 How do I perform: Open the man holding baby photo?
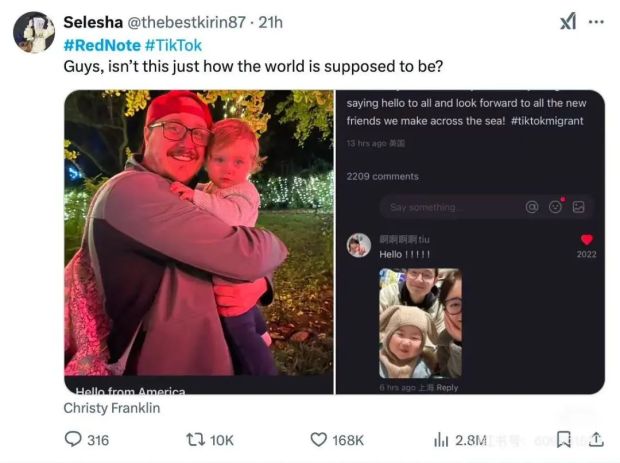[x=199, y=241]
